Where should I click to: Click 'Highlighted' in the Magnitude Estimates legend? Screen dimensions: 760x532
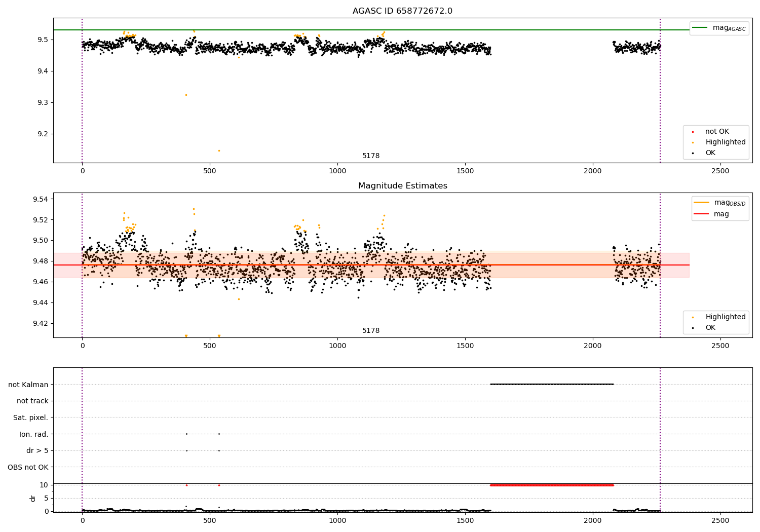(726, 317)
